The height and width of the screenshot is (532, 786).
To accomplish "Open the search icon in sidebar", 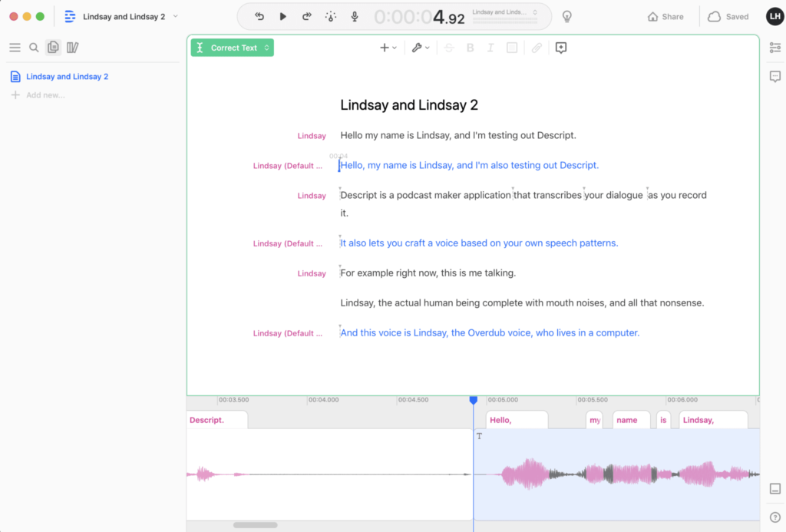I will [34, 48].
